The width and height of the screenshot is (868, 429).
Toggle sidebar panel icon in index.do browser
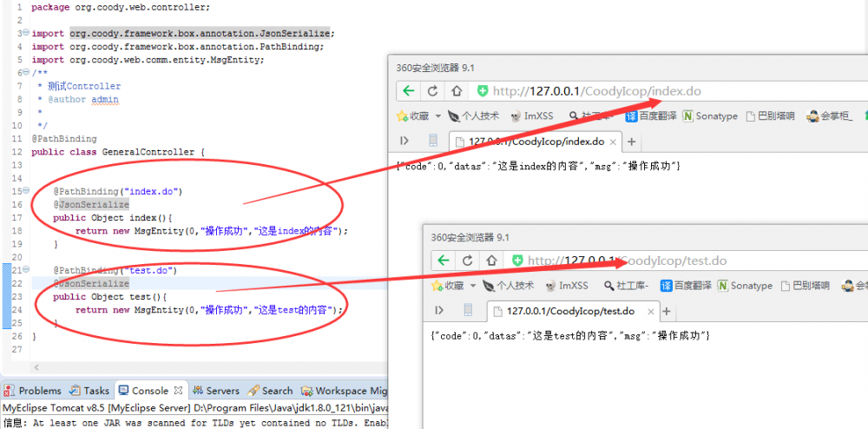click(x=404, y=142)
